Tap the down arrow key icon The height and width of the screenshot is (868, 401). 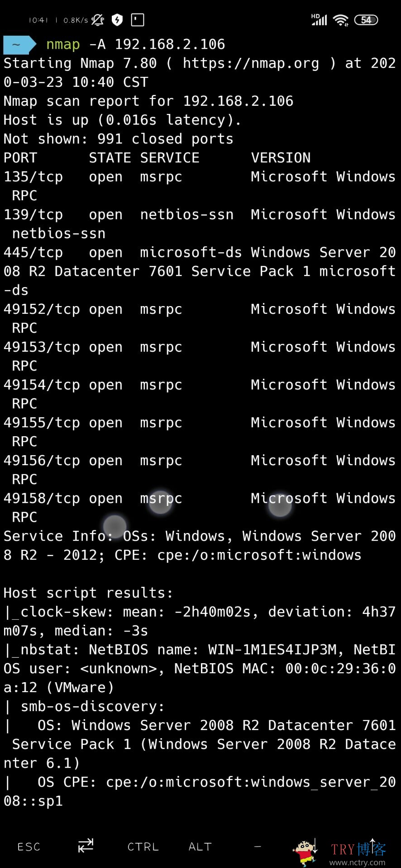(x=315, y=846)
